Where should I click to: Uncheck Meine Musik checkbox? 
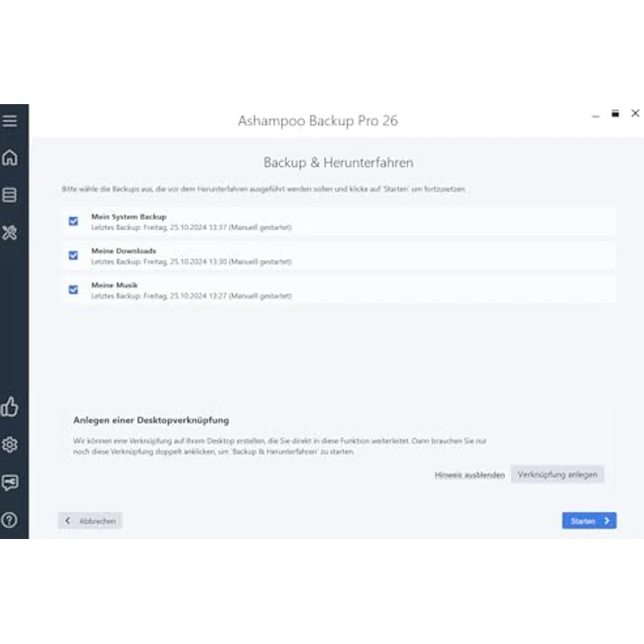pos(73,290)
